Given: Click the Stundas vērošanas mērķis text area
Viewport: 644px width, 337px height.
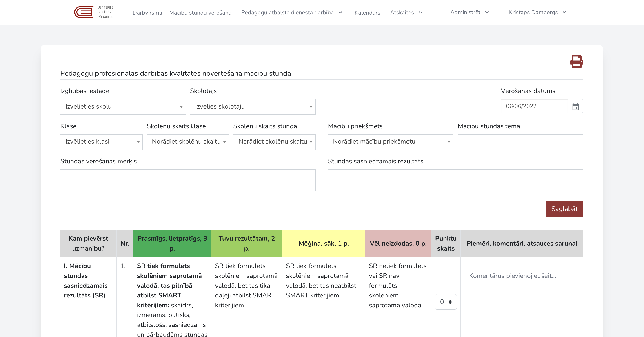Looking at the screenshot, I should (188, 180).
